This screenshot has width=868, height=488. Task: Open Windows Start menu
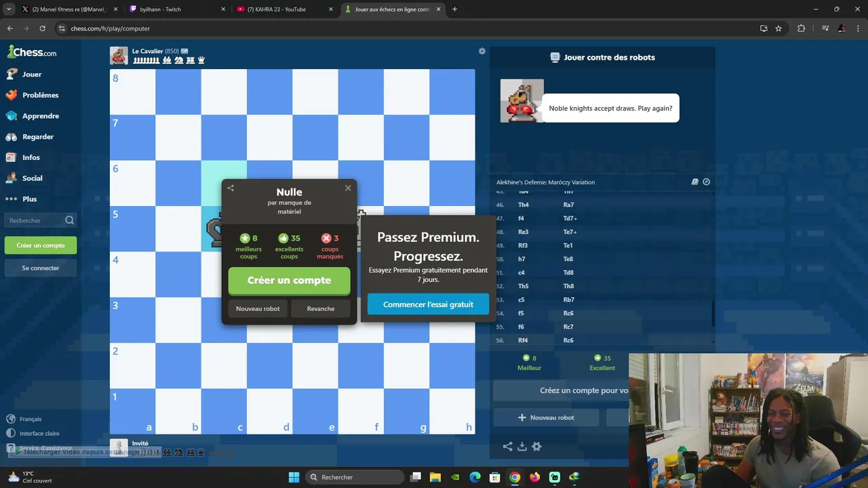[294, 477]
